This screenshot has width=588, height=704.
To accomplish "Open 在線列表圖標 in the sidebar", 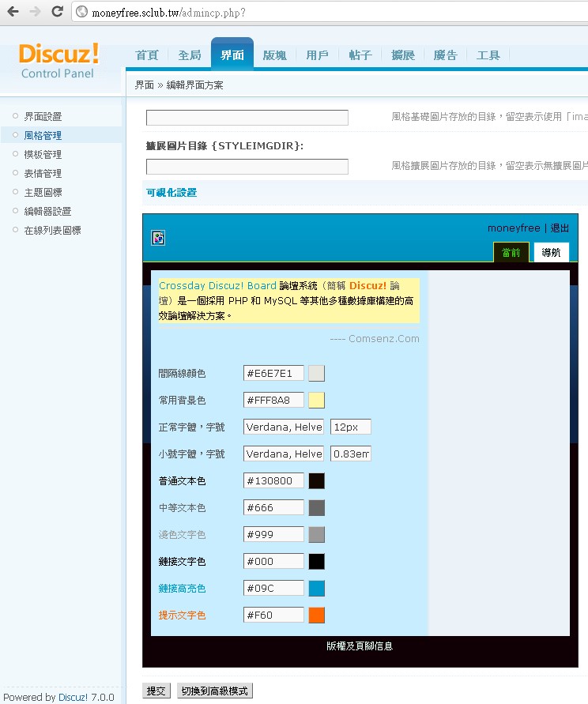I will coord(52,231).
